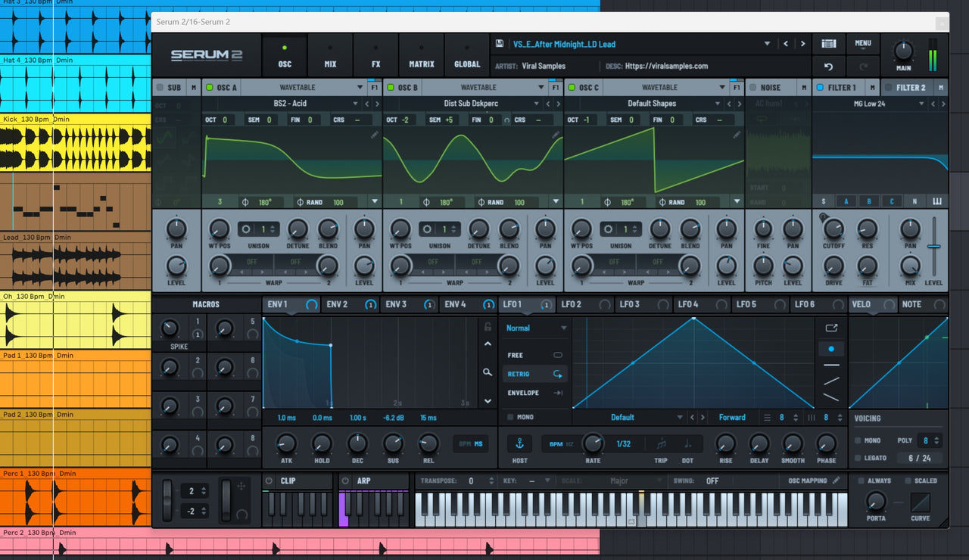
Task: Click the portamento CURVE icon
Action: click(x=921, y=502)
